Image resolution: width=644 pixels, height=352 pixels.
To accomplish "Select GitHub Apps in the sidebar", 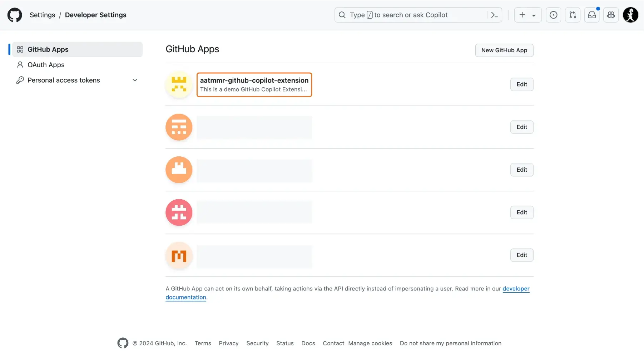I will click(77, 49).
